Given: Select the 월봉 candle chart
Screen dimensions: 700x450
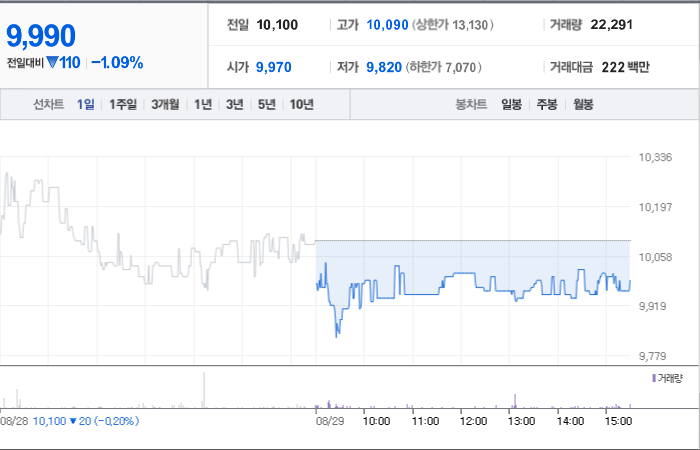Looking at the screenshot, I should (583, 104).
